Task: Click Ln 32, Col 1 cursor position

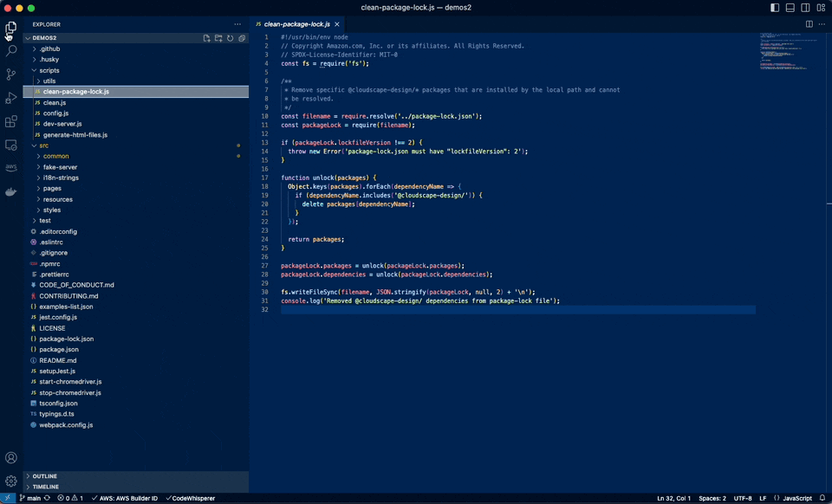Action: click(x=674, y=498)
